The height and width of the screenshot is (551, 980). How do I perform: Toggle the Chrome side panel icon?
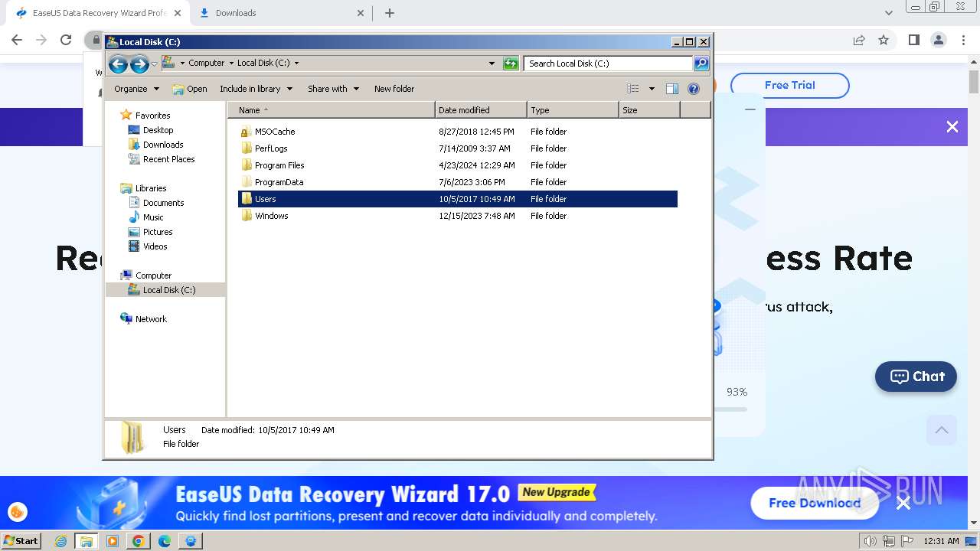[x=913, y=40]
